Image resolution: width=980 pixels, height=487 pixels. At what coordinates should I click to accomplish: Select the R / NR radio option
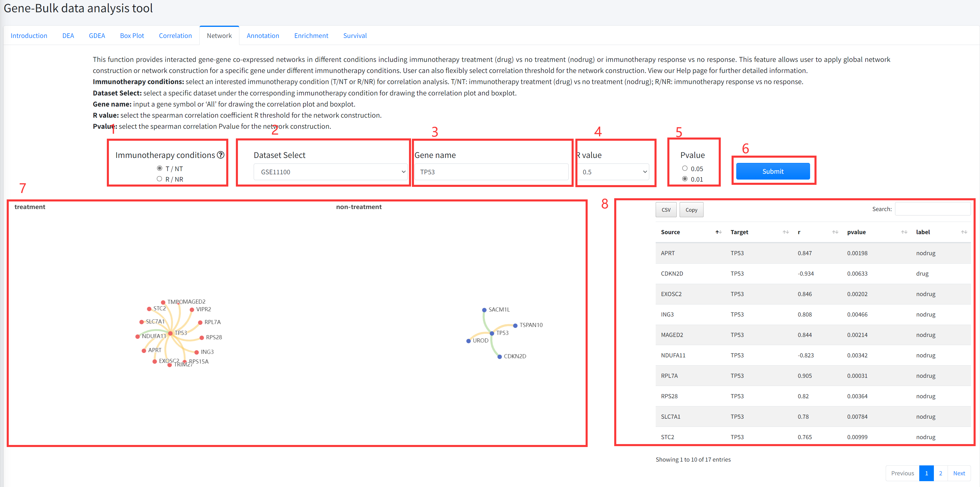159,179
